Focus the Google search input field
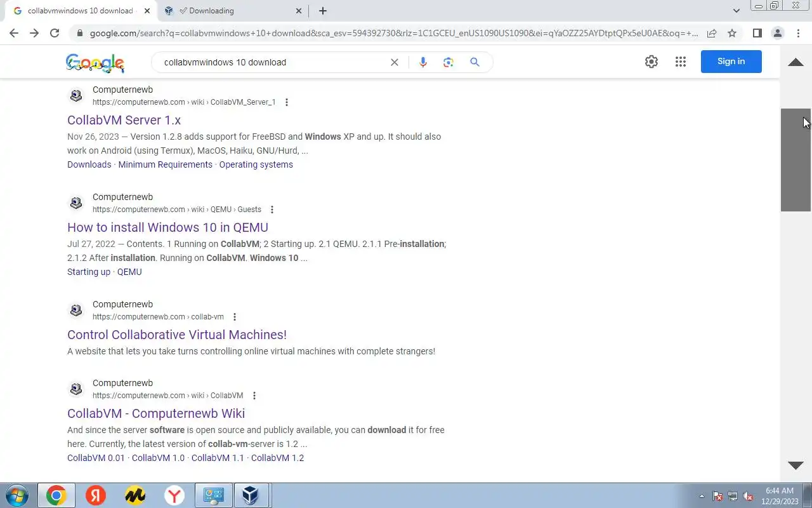Screen dimensions: 812x508 pyautogui.click(x=272, y=62)
